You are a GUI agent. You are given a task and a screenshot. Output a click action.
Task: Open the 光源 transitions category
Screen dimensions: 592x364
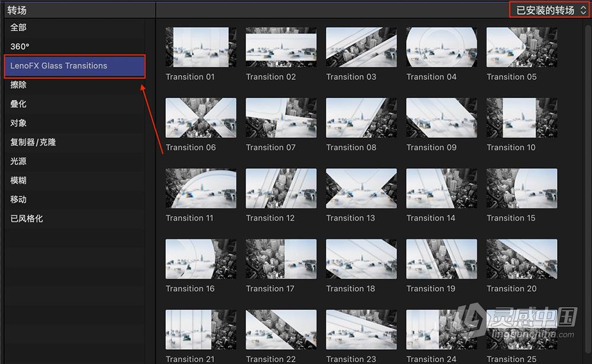17,161
